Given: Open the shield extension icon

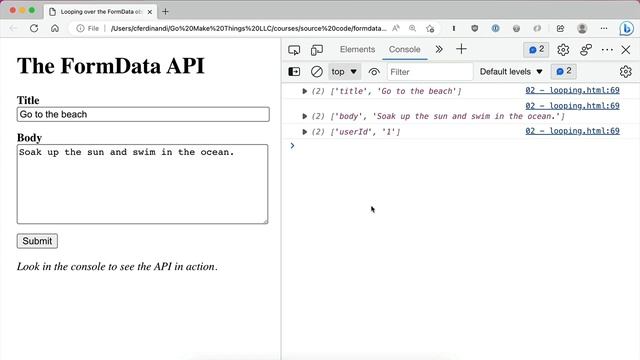Looking at the screenshot, I should coord(474,28).
